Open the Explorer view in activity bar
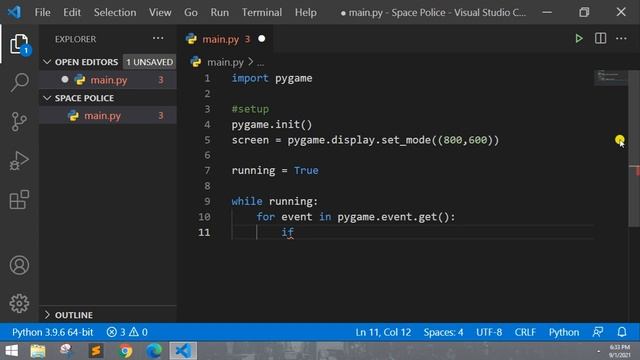The height and width of the screenshot is (360, 640). [x=19, y=44]
